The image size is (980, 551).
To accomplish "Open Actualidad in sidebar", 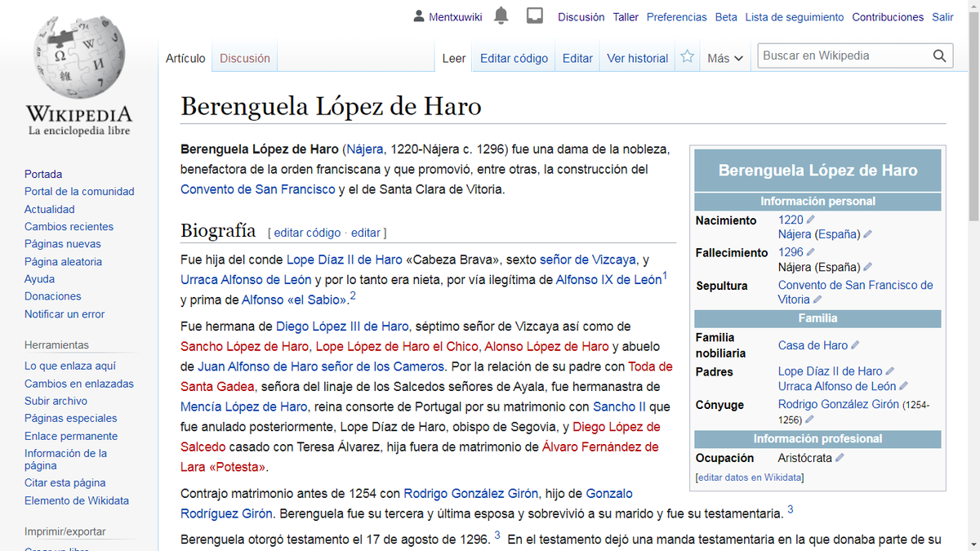I will tap(49, 209).
